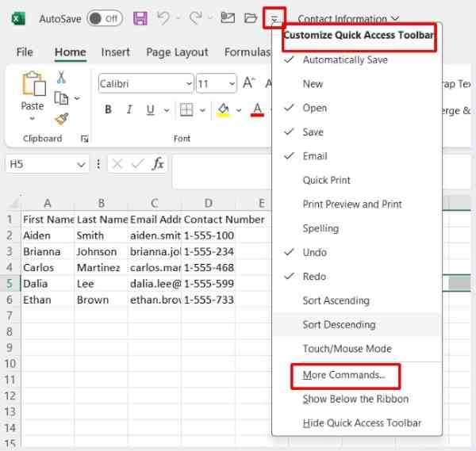Open the Clipboard dialog launcher
This screenshot has width=476, height=451.
(x=84, y=139)
